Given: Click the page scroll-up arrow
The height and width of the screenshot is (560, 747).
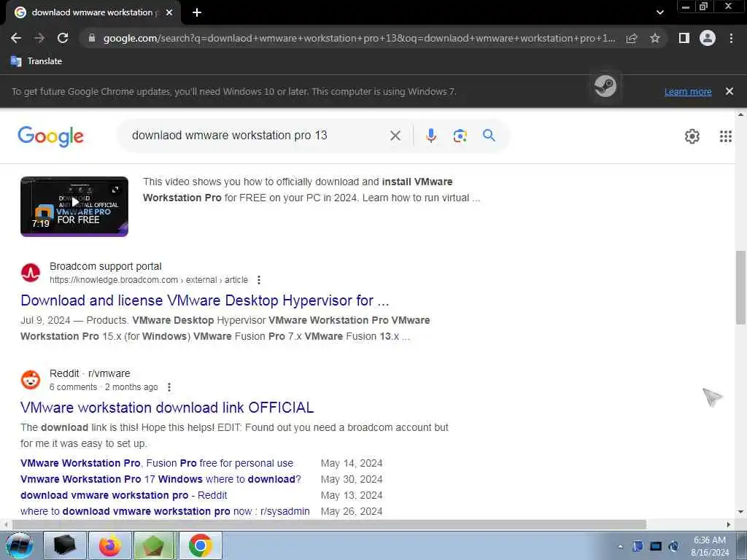Looking at the screenshot, I should [x=740, y=114].
